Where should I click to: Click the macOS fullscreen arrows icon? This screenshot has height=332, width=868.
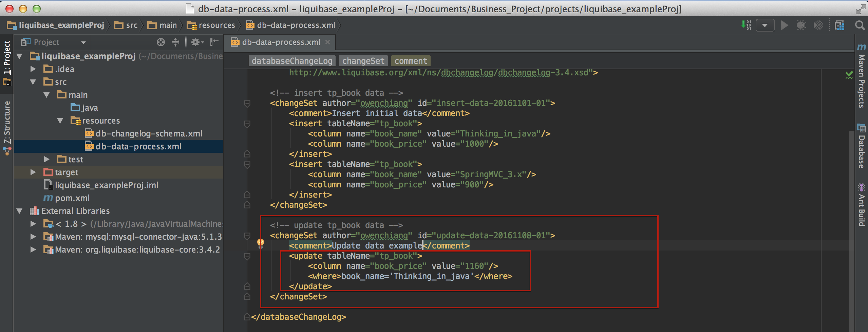coord(861,9)
